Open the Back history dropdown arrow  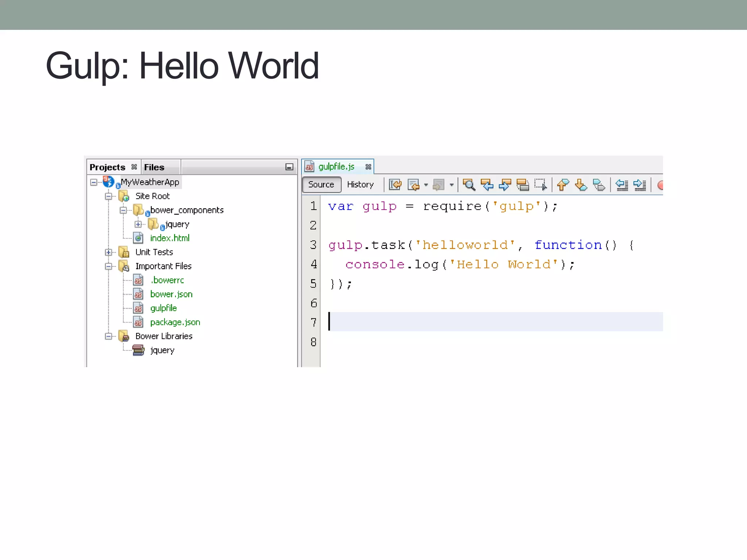[426, 185]
